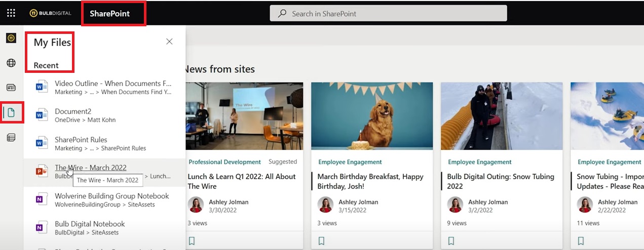Click date 3/15/2022 on birthday card

(x=352, y=210)
